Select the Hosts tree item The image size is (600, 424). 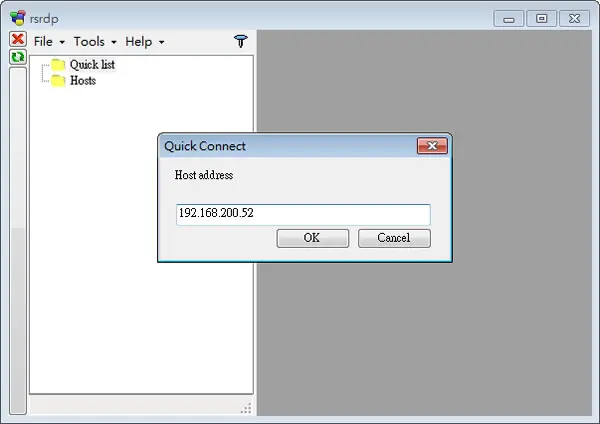(83, 81)
